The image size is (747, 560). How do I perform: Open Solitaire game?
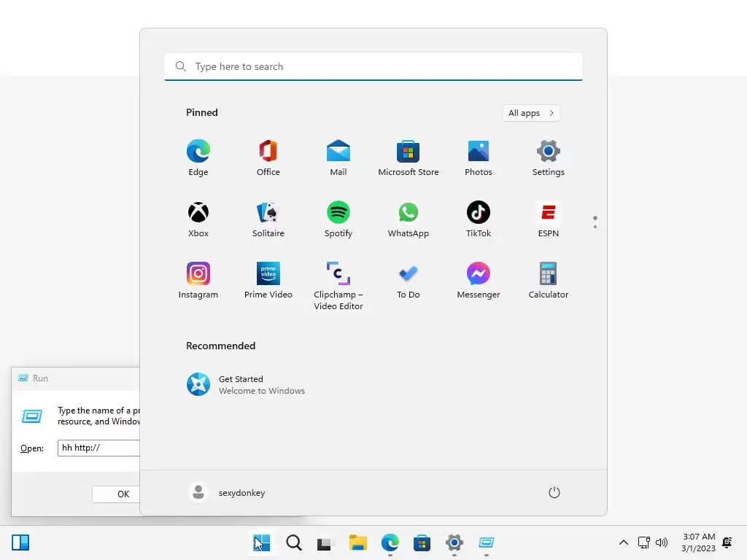[x=268, y=219]
